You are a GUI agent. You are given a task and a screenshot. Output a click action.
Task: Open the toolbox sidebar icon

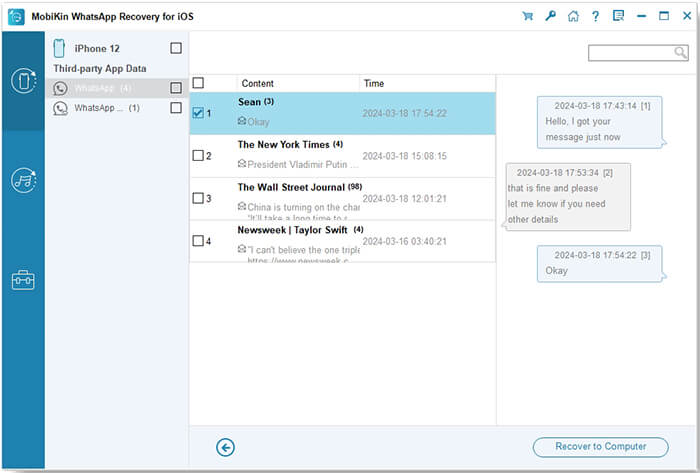pos(22,280)
